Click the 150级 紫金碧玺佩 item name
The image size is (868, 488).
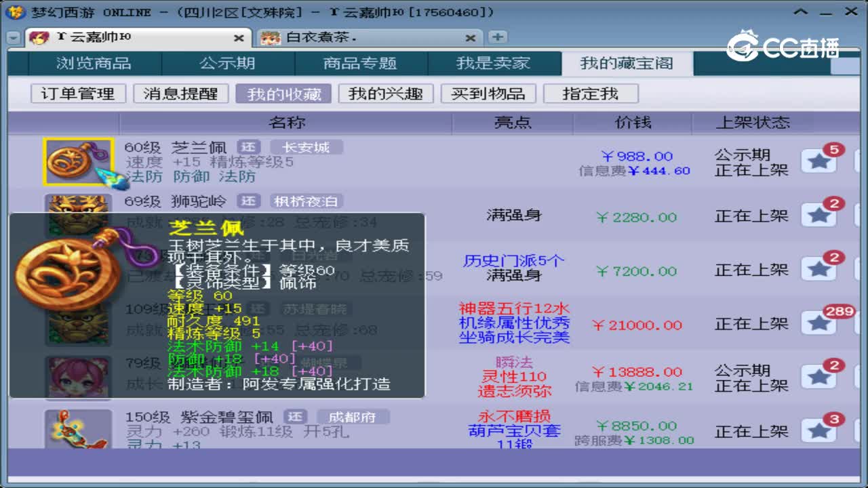point(199,417)
